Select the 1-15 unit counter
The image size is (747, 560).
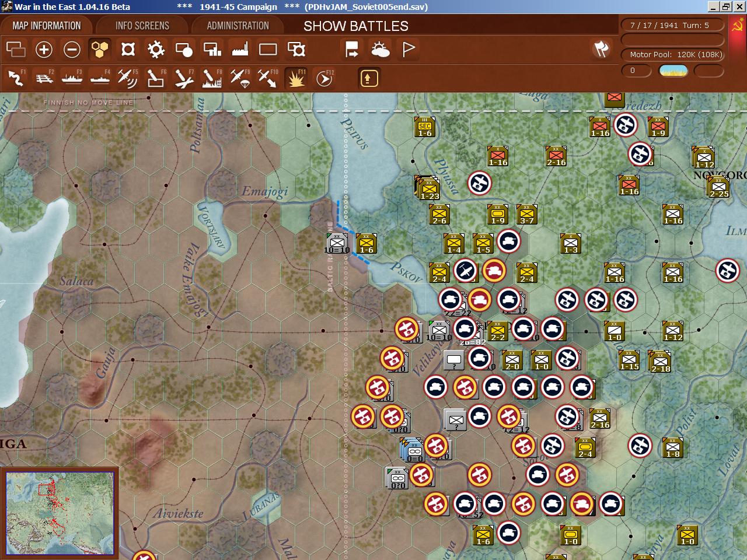(x=629, y=360)
